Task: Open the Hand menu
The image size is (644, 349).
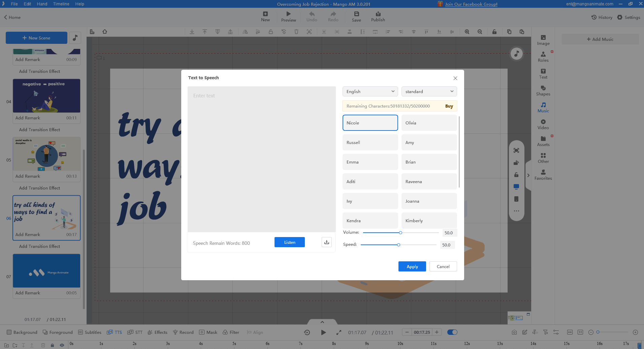Action: click(x=42, y=4)
